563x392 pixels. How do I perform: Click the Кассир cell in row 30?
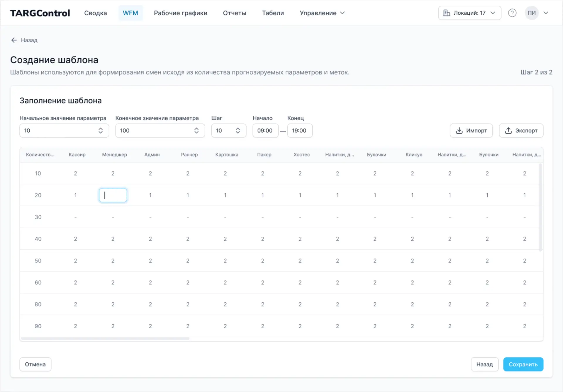coord(75,217)
